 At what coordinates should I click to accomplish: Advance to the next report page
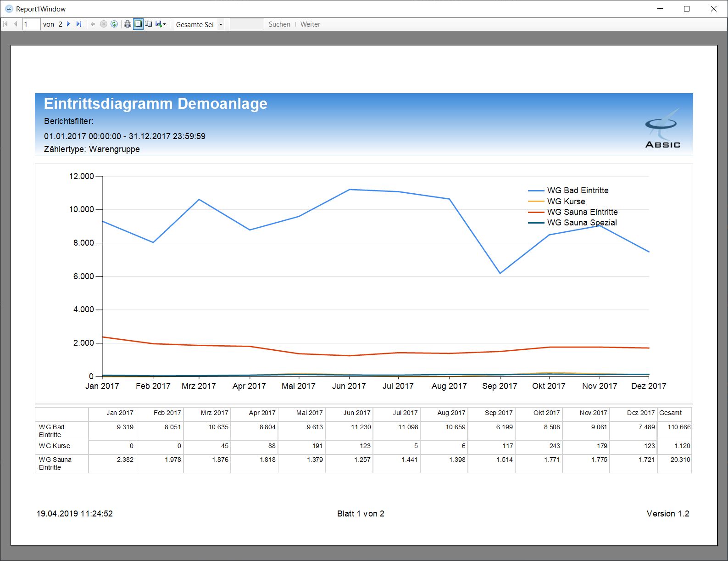click(68, 24)
